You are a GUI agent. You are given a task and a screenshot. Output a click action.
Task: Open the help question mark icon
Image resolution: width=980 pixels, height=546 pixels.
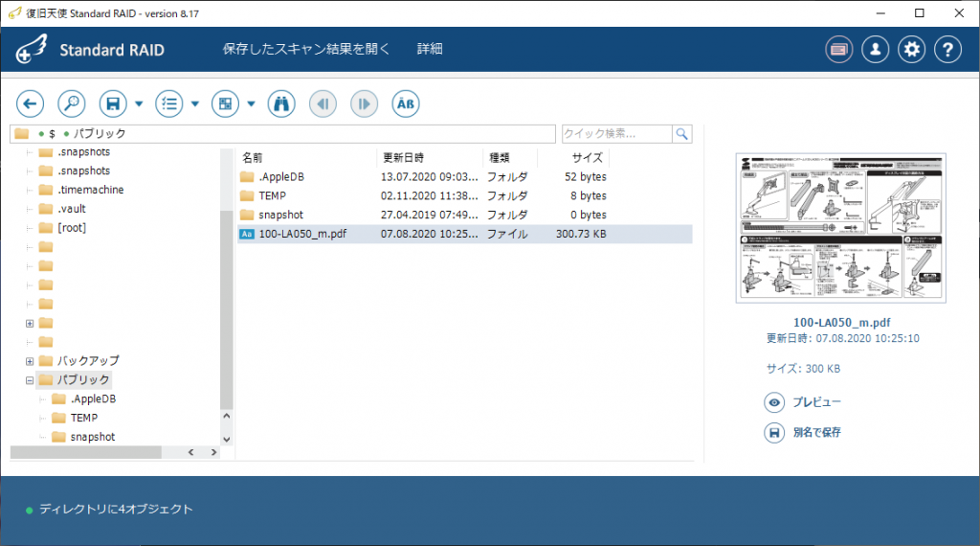tap(947, 50)
